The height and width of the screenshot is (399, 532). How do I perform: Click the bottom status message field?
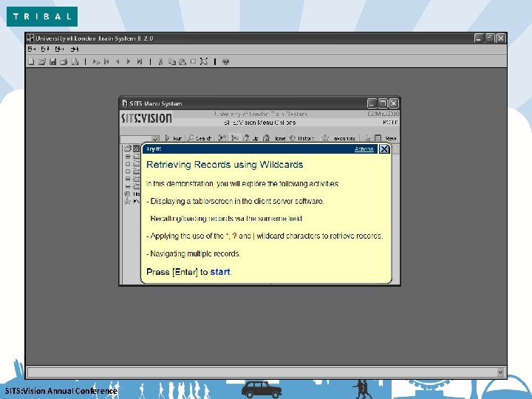point(262,372)
